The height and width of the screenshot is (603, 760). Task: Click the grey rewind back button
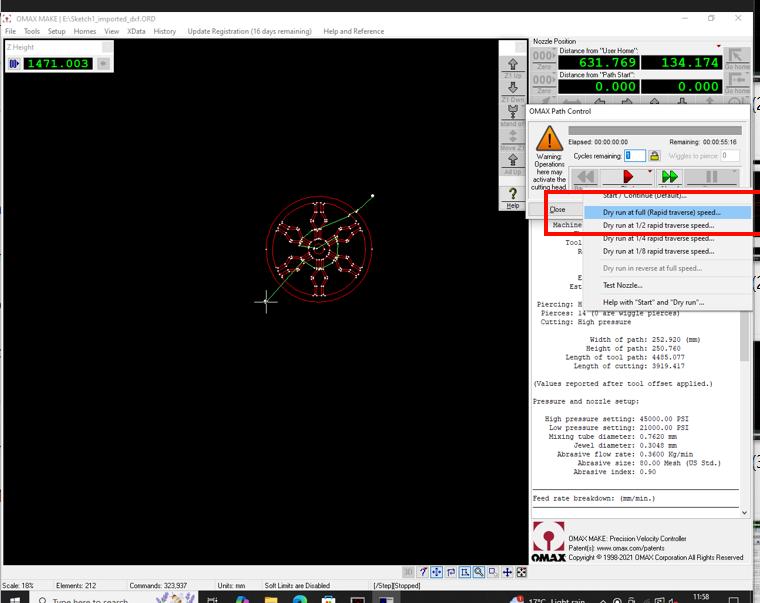[x=585, y=176]
